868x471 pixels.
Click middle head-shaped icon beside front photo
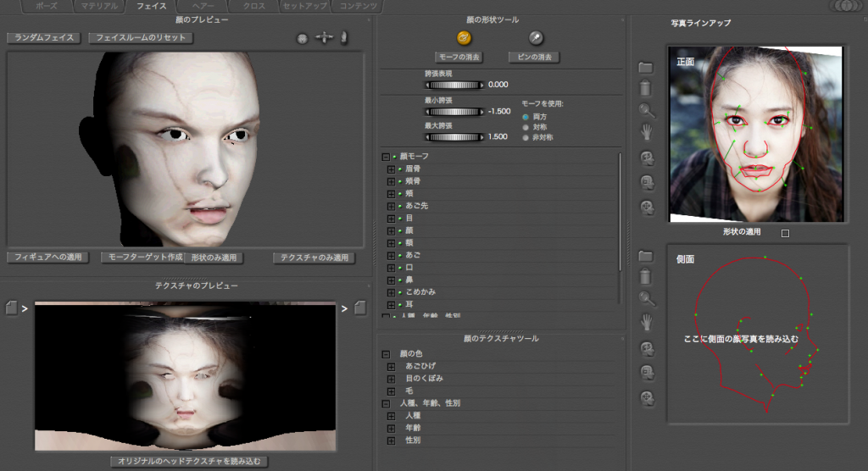(647, 183)
